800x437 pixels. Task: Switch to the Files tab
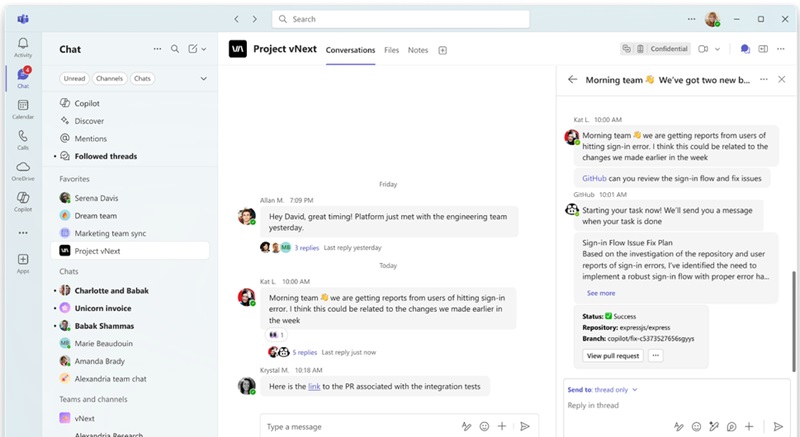(391, 50)
